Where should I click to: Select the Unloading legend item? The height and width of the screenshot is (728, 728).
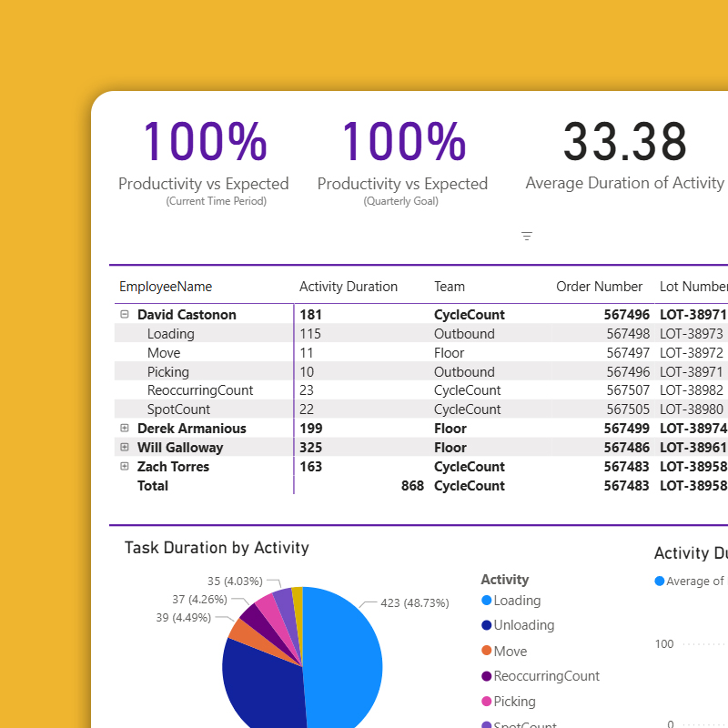tap(523, 625)
